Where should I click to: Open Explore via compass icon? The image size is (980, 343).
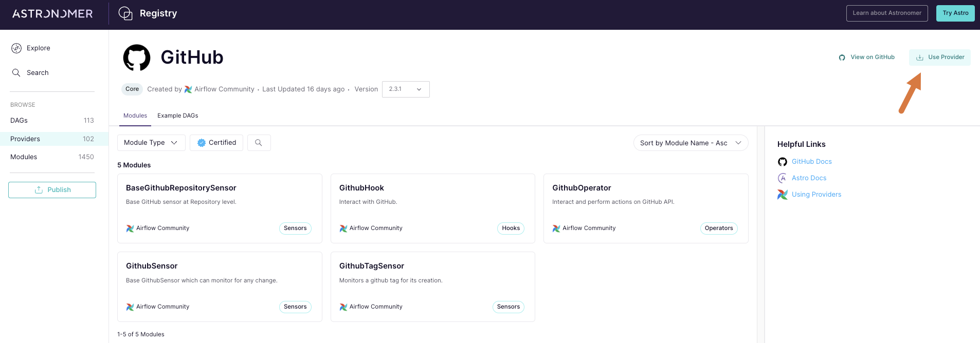point(16,48)
